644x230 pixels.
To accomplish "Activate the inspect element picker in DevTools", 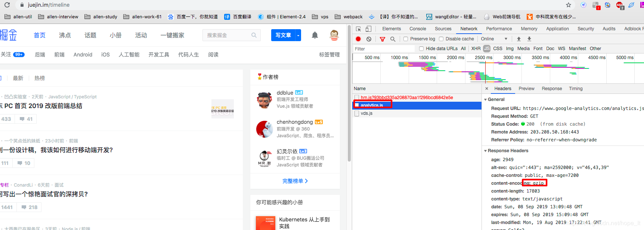I will (358, 29).
